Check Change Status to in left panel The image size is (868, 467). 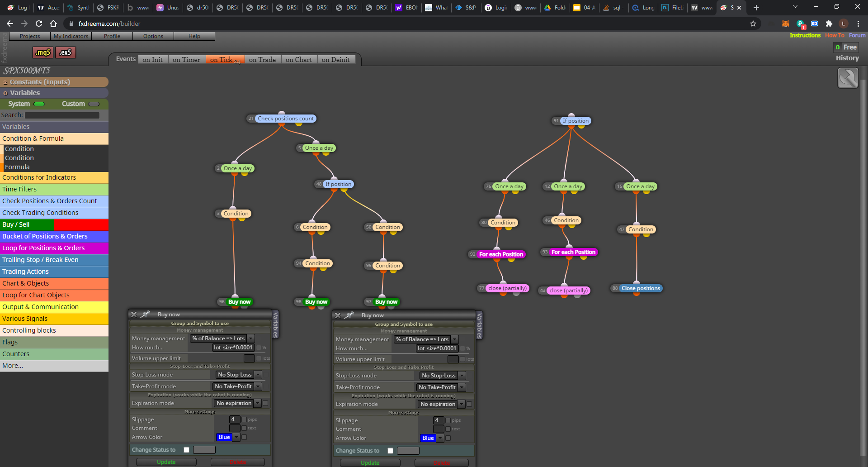pos(186,450)
